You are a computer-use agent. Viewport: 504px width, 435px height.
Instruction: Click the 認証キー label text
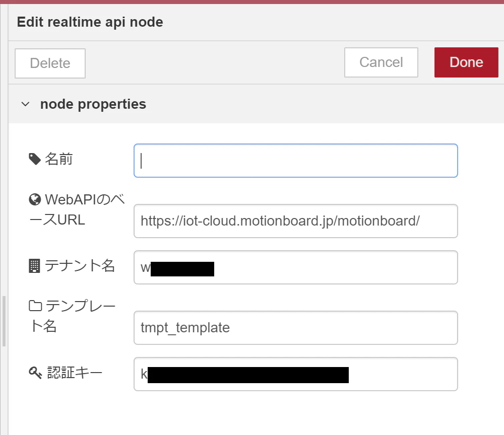click(75, 373)
